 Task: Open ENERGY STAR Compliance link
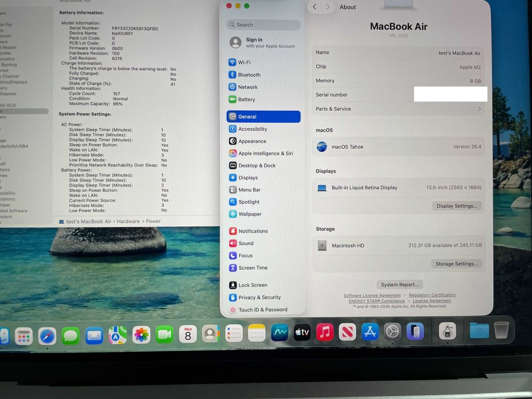tap(376, 301)
